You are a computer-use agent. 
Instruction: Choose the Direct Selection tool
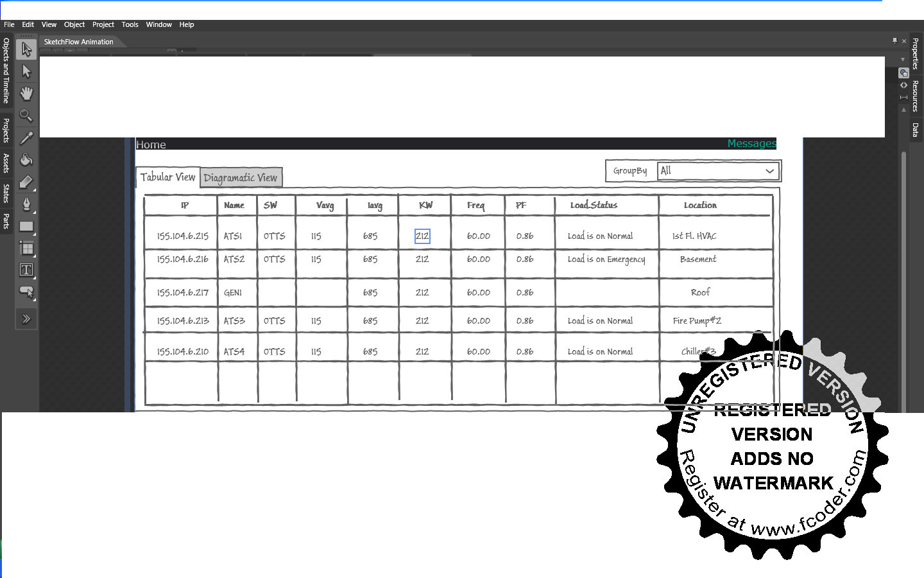click(x=26, y=71)
